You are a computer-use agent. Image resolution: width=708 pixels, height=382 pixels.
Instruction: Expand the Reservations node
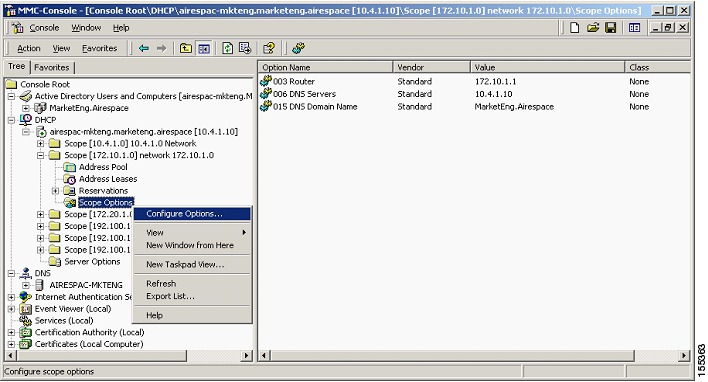click(55, 191)
